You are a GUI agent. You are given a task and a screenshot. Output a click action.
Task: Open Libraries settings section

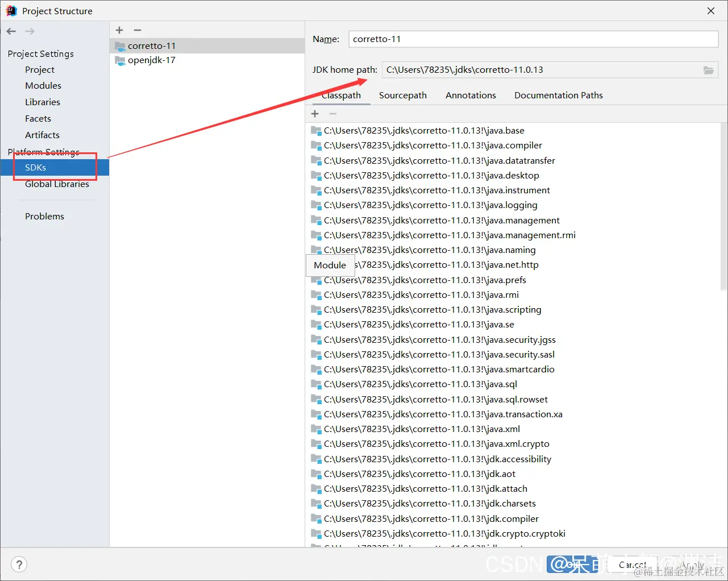point(43,102)
